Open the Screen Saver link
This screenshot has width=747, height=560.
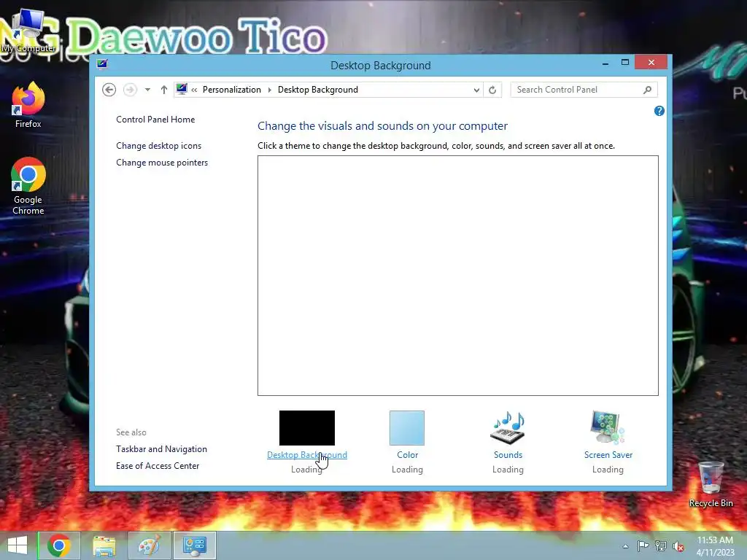pyautogui.click(x=608, y=455)
